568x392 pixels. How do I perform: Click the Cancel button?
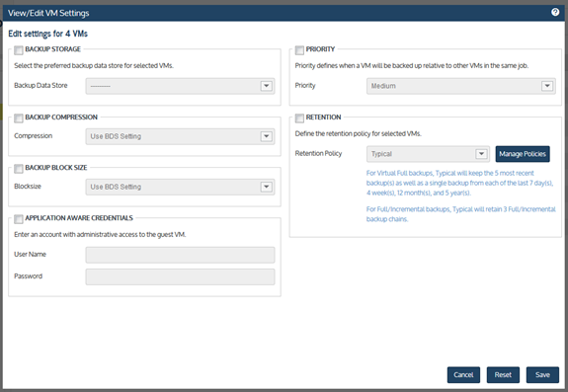(463, 375)
